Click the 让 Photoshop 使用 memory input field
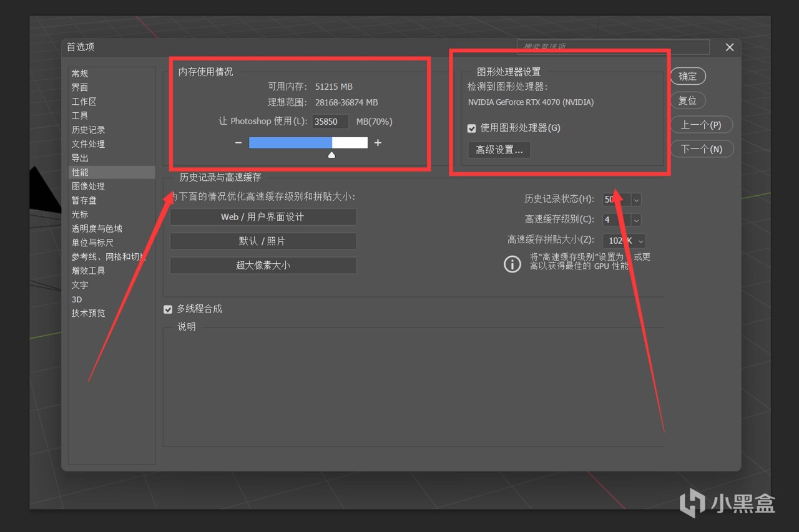The height and width of the screenshot is (532, 799). (x=330, y=122)
